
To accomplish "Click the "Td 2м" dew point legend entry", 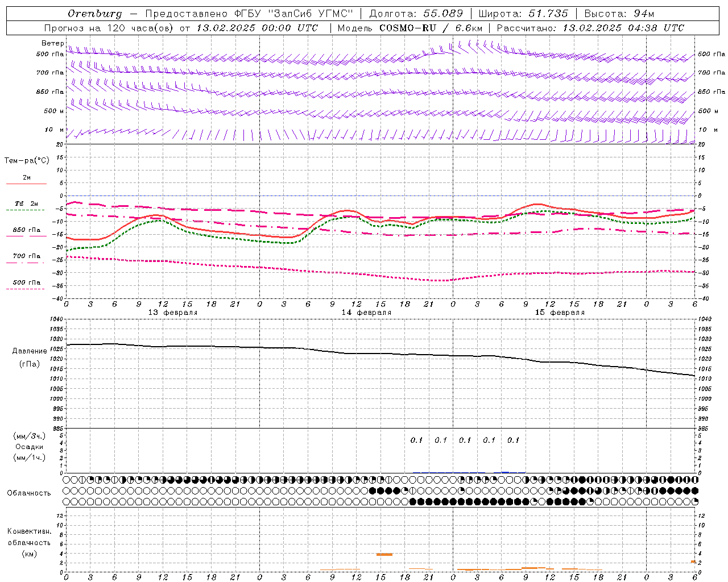I will point(27,203).
